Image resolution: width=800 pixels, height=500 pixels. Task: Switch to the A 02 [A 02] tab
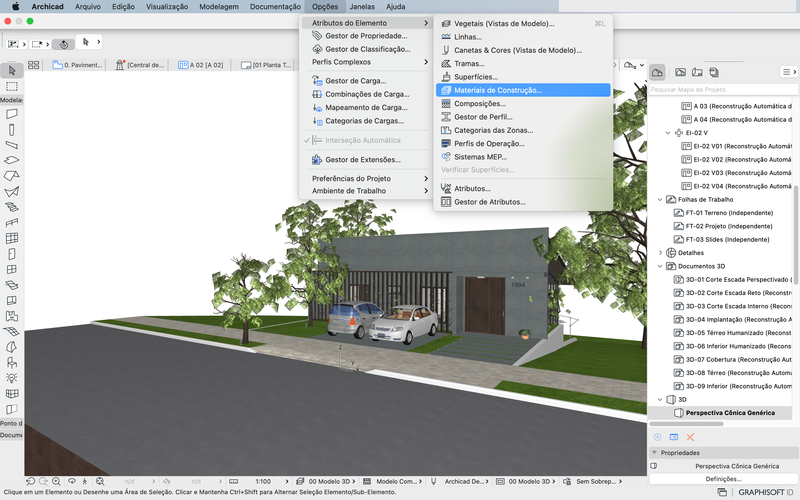click(201, 65)
